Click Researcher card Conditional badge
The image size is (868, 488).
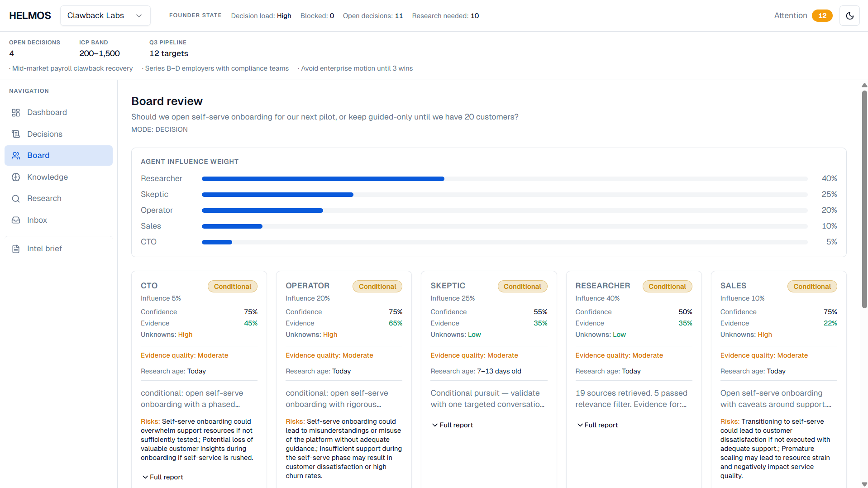pos(667,287)
